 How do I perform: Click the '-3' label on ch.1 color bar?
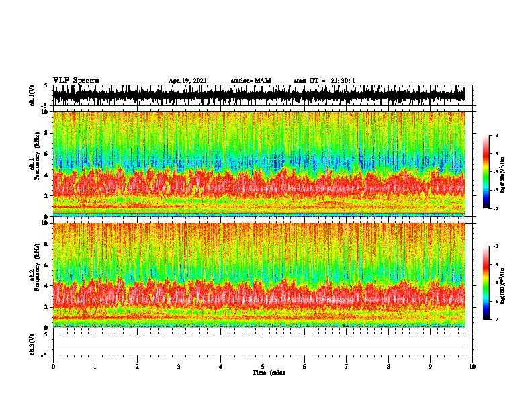(x=496, y=136)
